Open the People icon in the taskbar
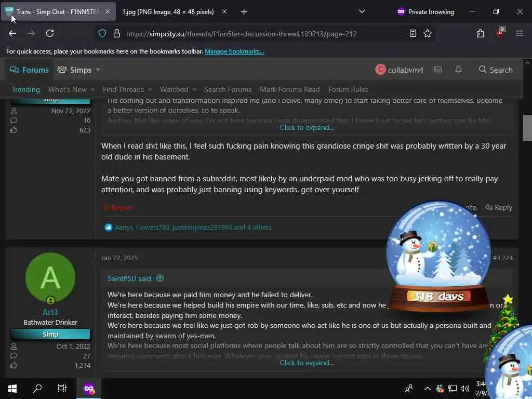 [409, 389]
